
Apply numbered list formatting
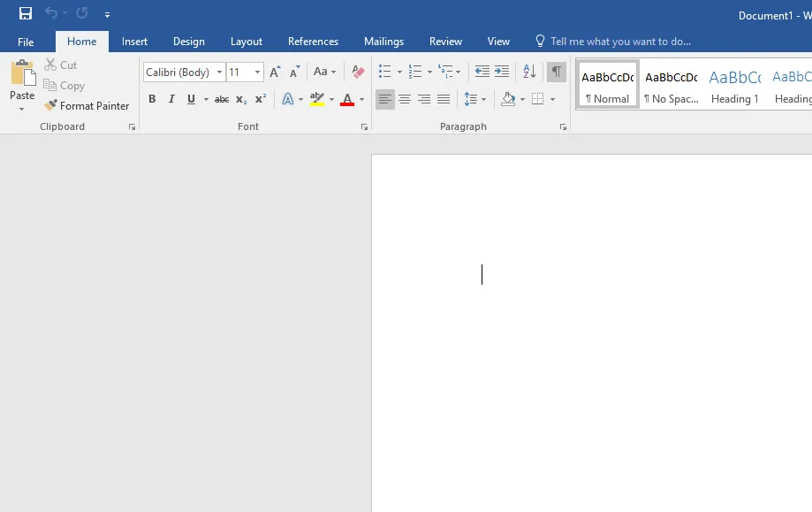tap(414, 72)
